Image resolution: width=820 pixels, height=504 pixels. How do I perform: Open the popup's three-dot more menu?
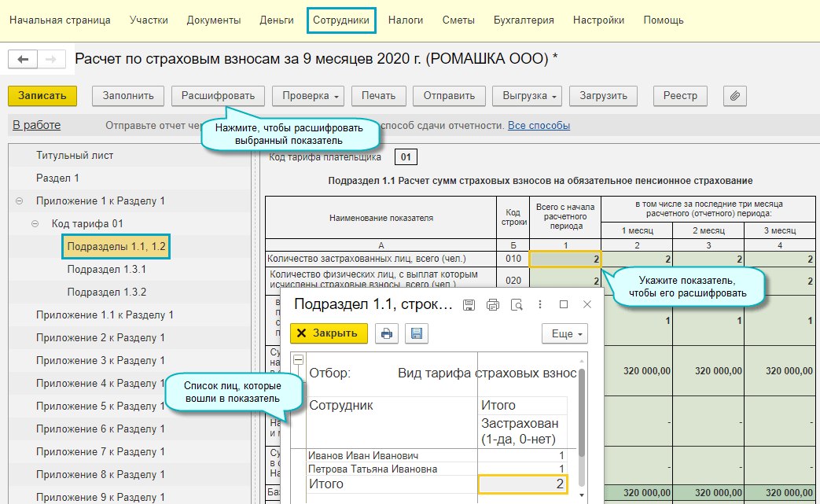coord(539,305)
